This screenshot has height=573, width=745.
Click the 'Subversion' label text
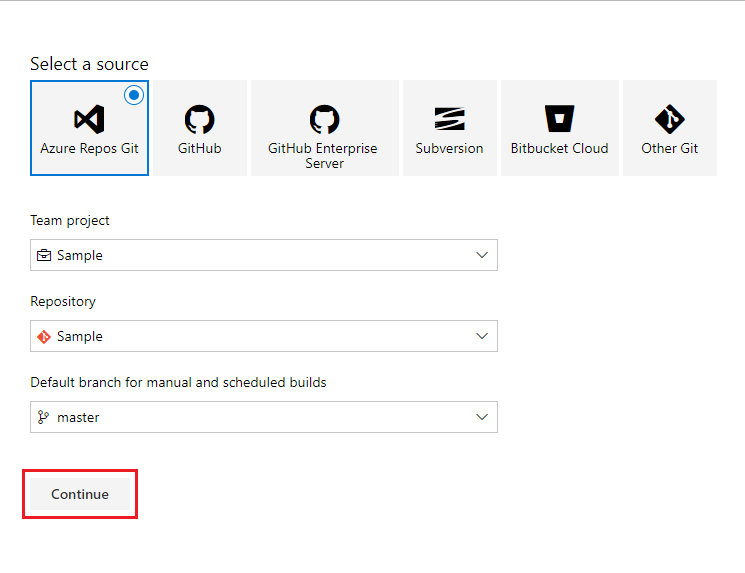point(449,148)
